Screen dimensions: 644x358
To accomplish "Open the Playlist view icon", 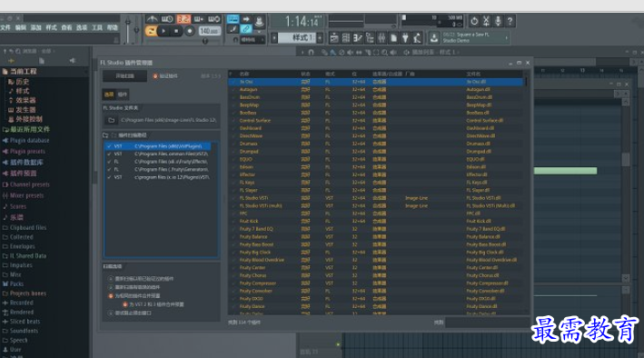I will [x=334, y=38].
